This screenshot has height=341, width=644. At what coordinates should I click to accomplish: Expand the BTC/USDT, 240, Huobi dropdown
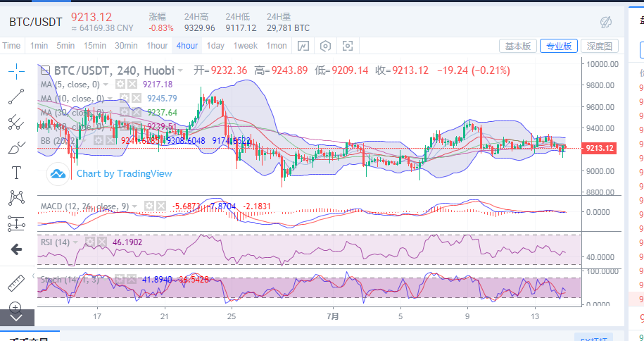point(181,70)
